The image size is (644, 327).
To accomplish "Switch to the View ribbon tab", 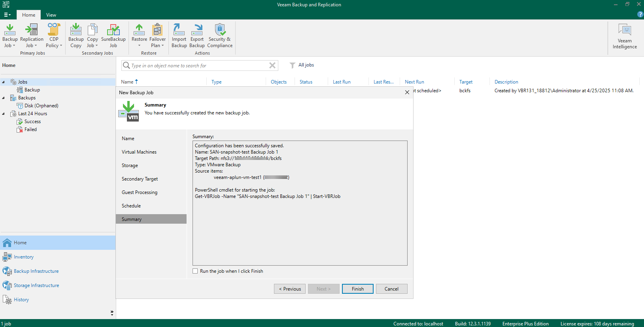I will point(51,15).
